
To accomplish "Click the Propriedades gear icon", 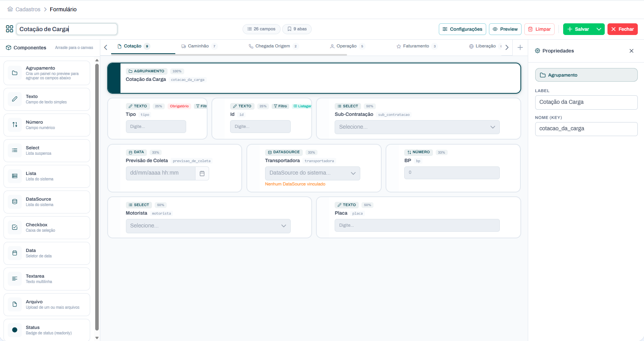I will pyautogui.click(x=538, y=51).
